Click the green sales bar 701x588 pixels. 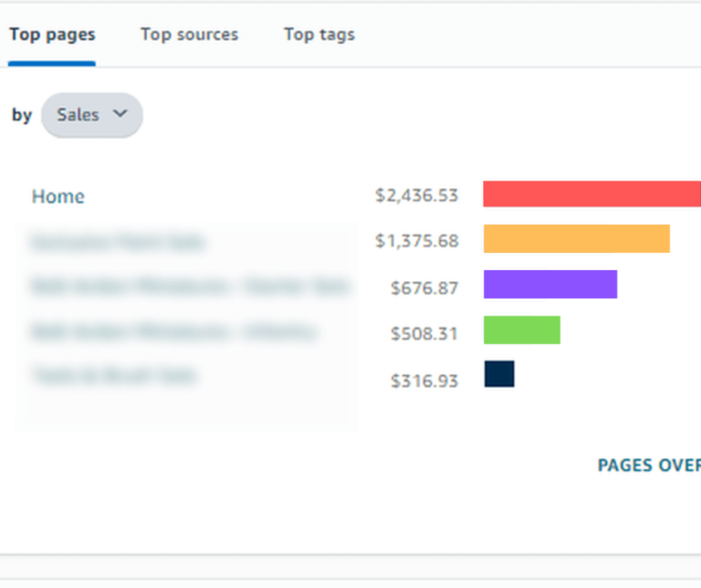point(521,330)
